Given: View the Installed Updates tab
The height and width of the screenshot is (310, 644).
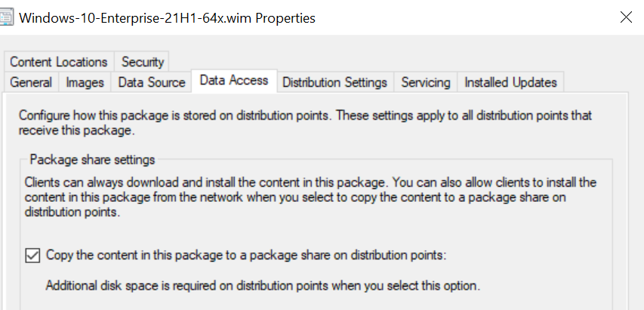Looking at the screenshot, I should click(510, 82).
